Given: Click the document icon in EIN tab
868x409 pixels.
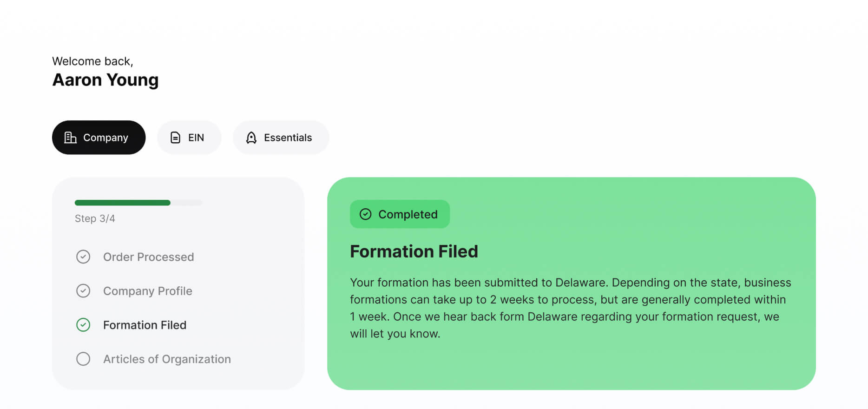Looking at the screenshot, I should (x=175, y=138).
